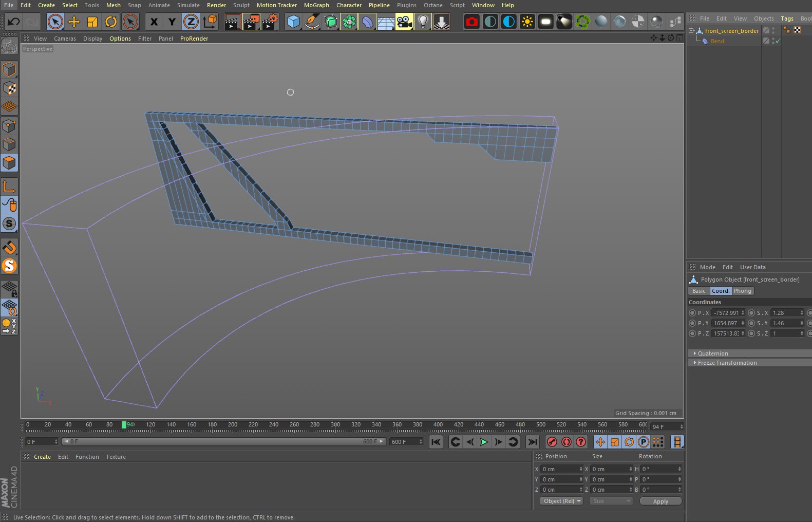This screenshot has height=522, width=812.
Task: Select the Move tool
Action: [x=74, y=22]
